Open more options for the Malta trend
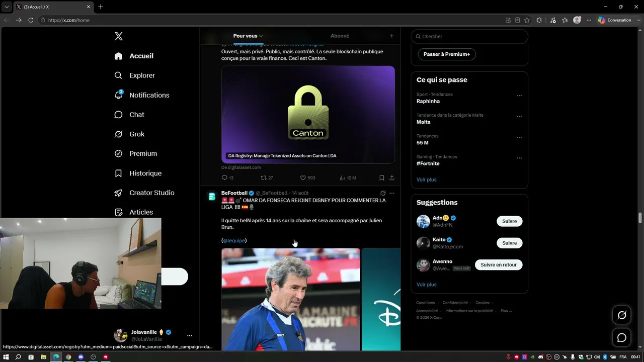 pos(519,116)
